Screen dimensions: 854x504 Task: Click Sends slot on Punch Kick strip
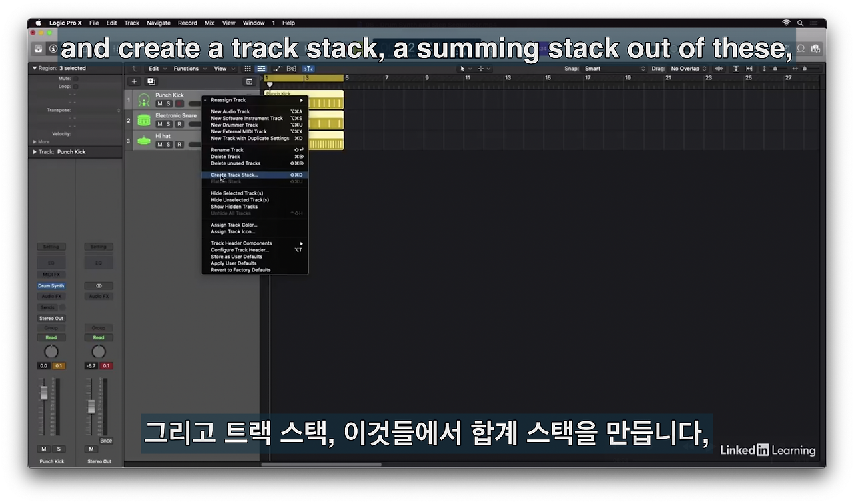47,307
